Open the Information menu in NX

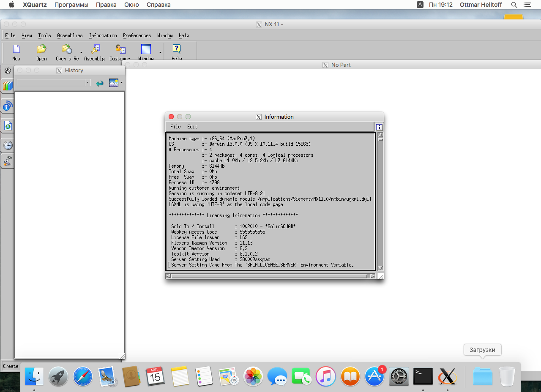tap(103, 35)
